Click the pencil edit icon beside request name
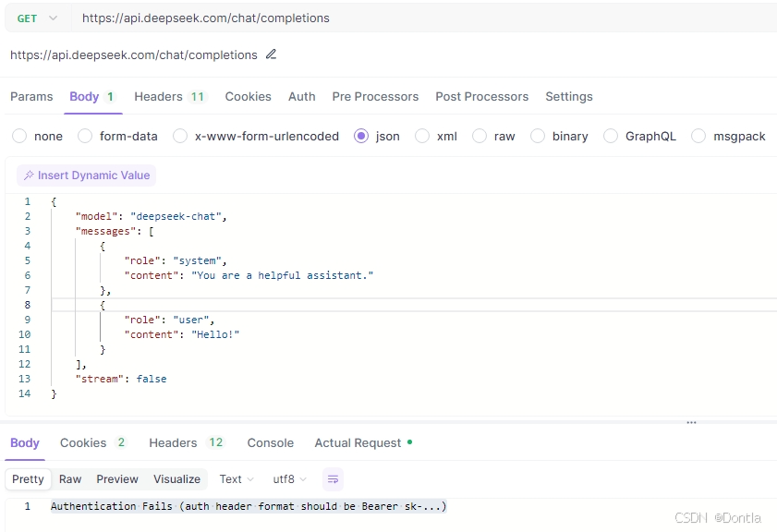This screenshot has height=532, width=777. (x=271, y=54)
